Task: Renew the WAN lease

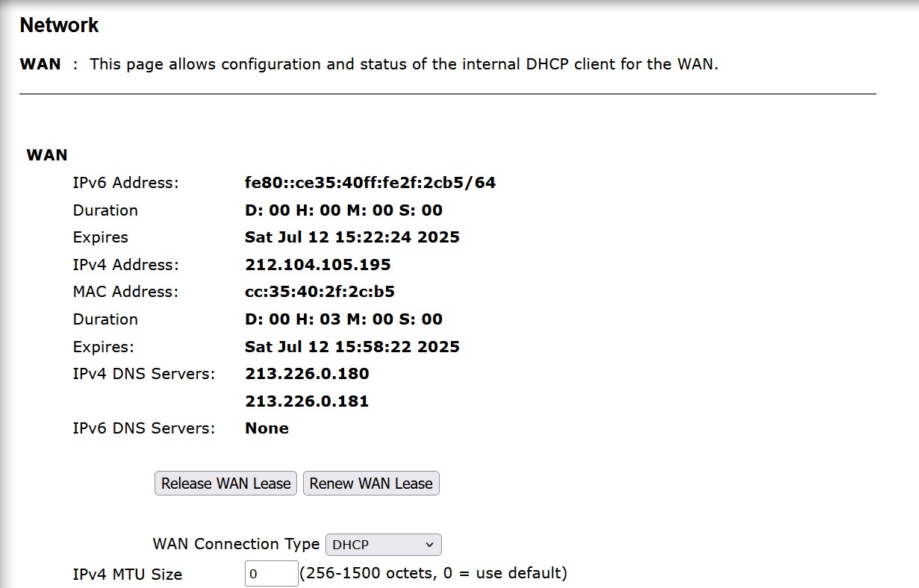Action: click(371, 484)
